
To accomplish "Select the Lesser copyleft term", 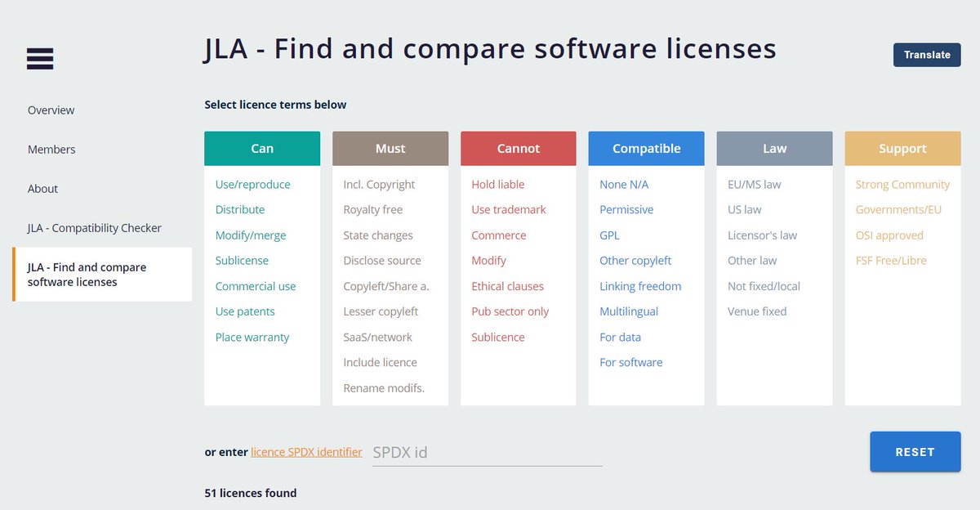I will pos(381,311).
